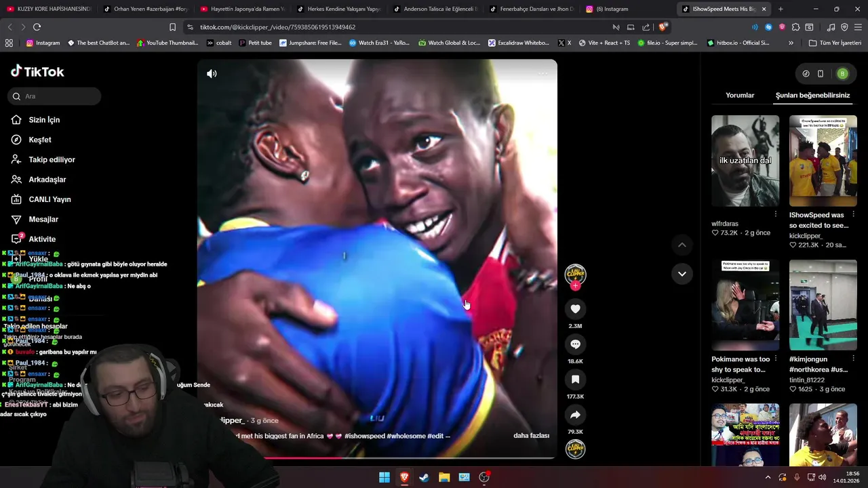
Task: Open Sizin İçin feed
Action: pos(44,120)
